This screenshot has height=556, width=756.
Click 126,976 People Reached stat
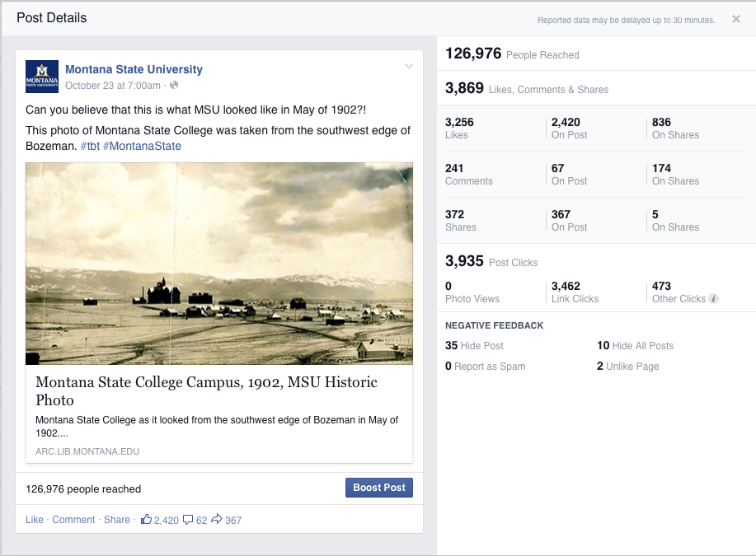pos(512,54)
